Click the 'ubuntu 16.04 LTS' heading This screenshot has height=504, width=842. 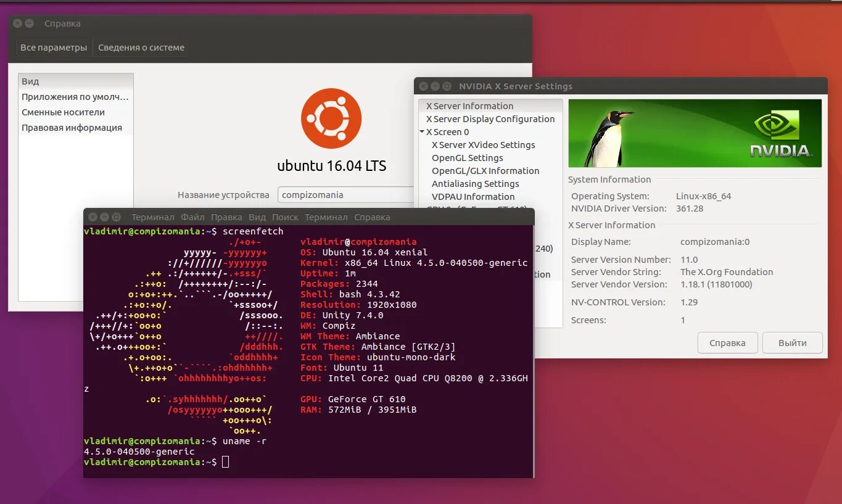pyautogui.click(x=332, y=166)
